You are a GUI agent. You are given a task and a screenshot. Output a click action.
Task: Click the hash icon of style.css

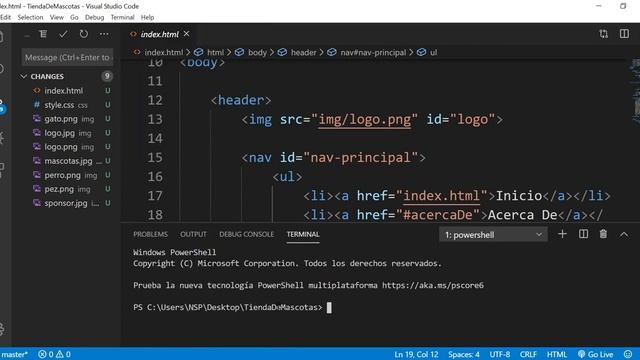(37, 104)
